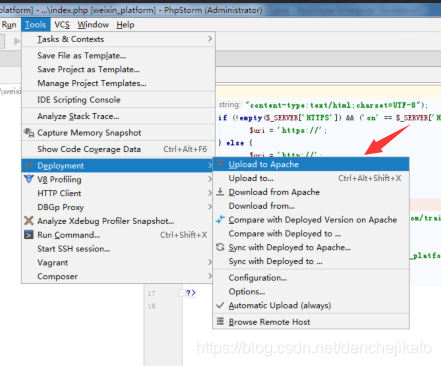Click the Deployment menu arrows icon
Viewport: 441px width, 366px height.
pyautogui.click(x=29, y=165)
